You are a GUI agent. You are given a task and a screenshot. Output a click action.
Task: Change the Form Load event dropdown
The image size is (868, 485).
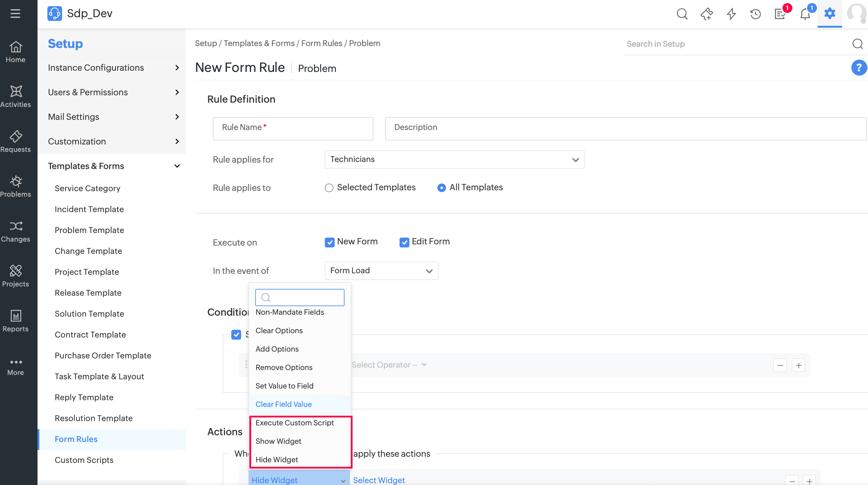click(381, 270)
